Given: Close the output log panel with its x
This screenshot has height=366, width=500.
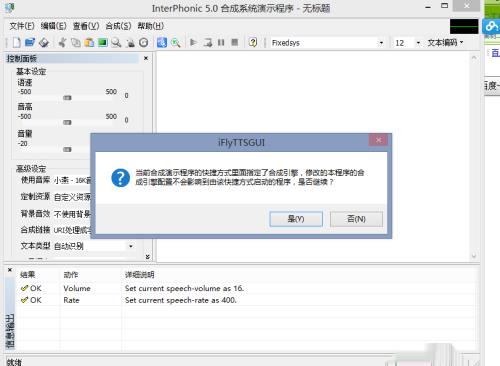Looking at the screenshot, I should [x=10, y=270].
